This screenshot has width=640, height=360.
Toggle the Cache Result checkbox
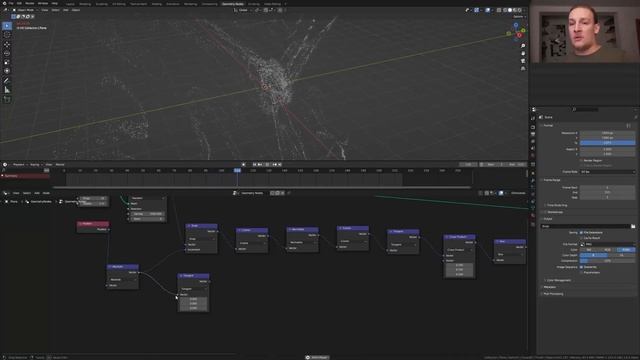coord(581,238)
